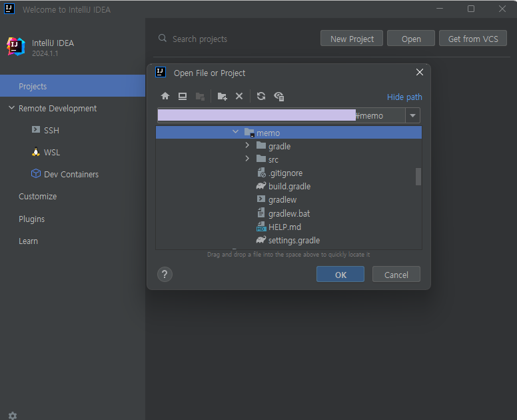Select the gradle folder name

tap(279, 147)
